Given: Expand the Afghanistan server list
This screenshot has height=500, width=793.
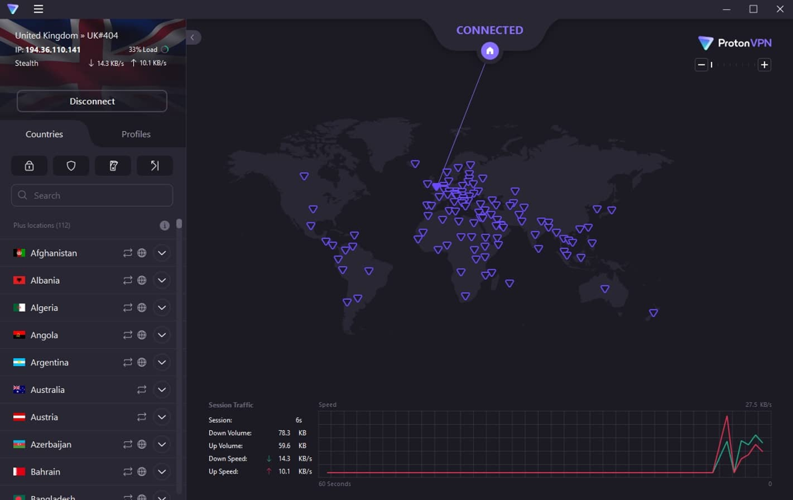Looking at the screenshot, I should (x=162, y=254).
